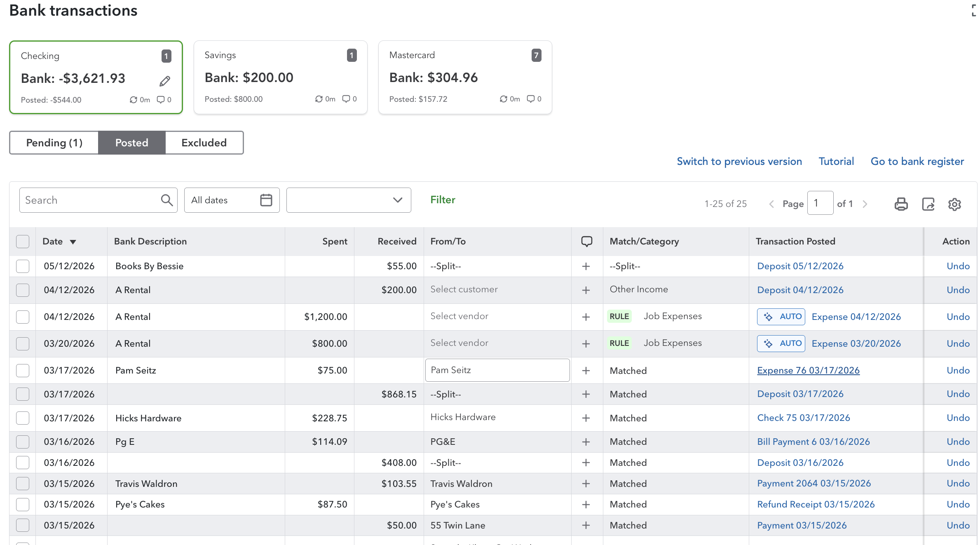The width and height of the screenshot is (980, 545).
Task: Click the export transactions icon
Action: (x=928, y=204)
